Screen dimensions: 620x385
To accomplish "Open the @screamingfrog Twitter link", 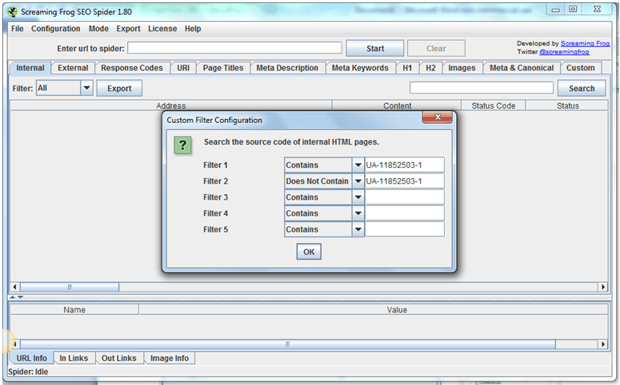I will tap(564, 52).
